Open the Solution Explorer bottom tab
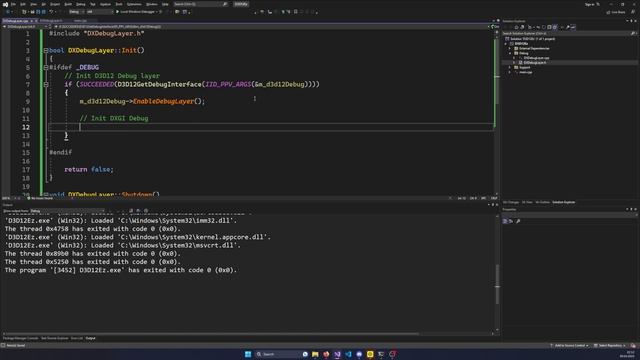The height and width of the screenshot is (360, 640). click(564, 202)
